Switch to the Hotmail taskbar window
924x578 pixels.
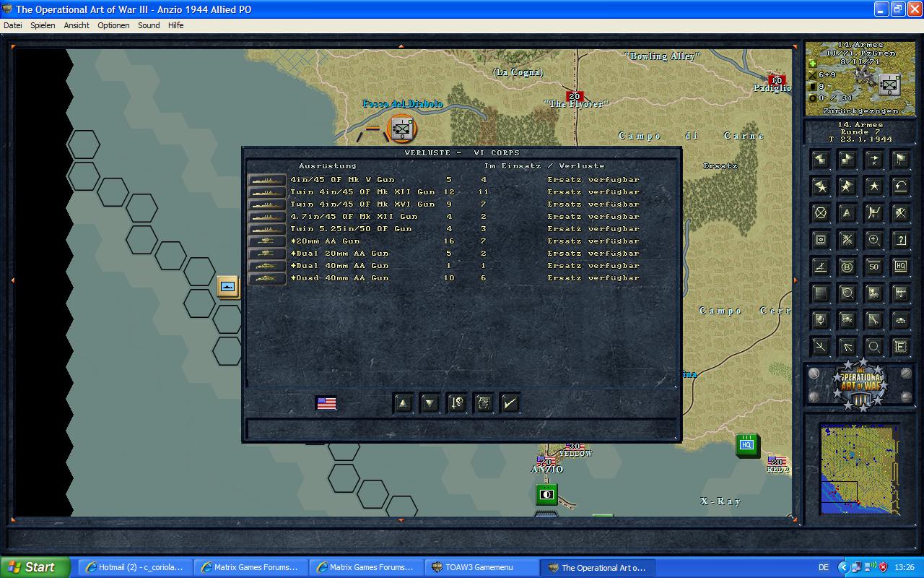pos(136,567)
